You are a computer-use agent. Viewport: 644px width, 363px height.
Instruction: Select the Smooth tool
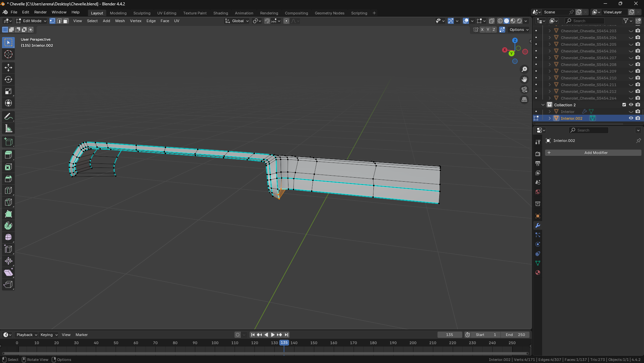(8, 238)
